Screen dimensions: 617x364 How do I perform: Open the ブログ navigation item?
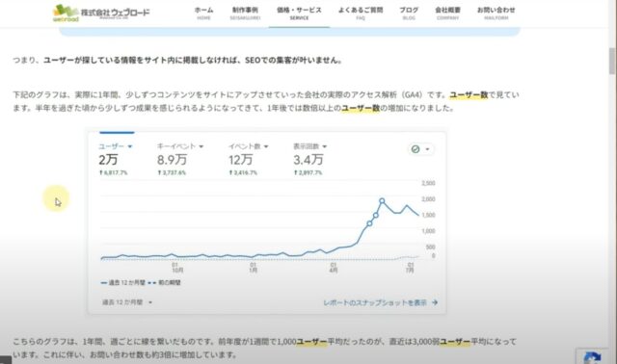point(409,13)
